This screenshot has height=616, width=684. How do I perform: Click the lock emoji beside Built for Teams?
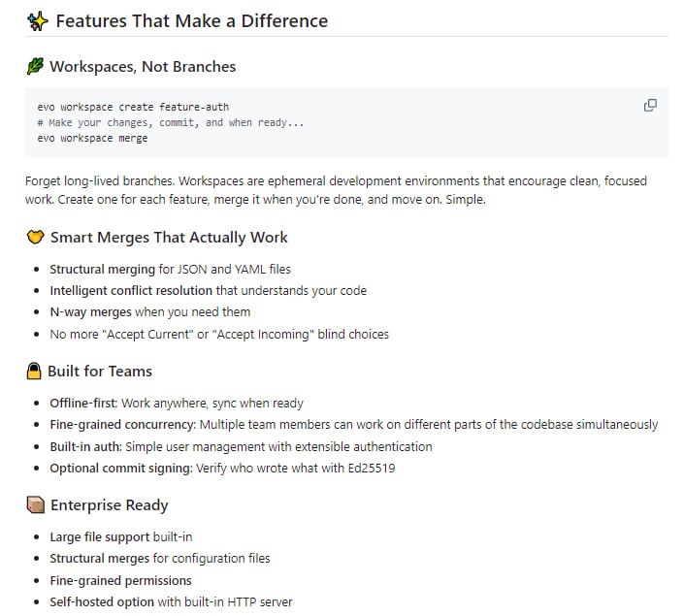coord(35,372)
